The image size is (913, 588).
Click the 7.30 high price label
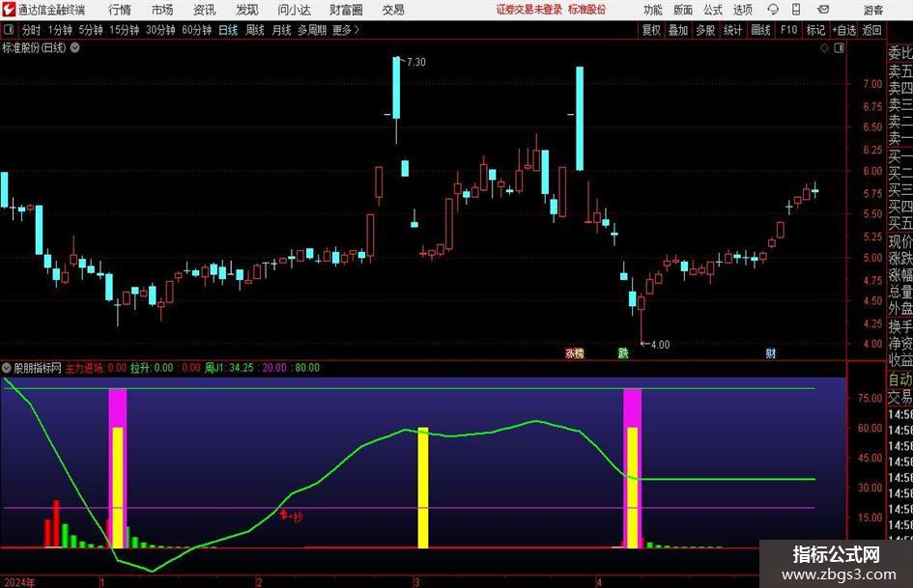(415, 63)
